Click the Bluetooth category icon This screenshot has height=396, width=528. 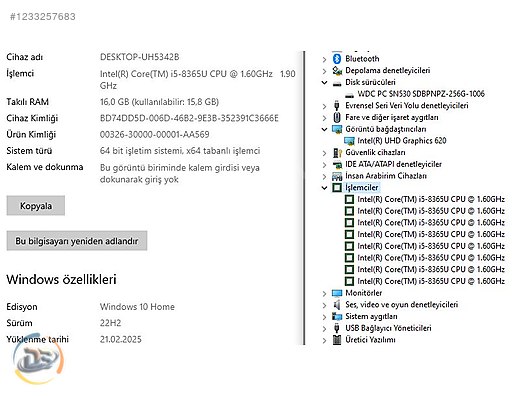click(337, 59)
